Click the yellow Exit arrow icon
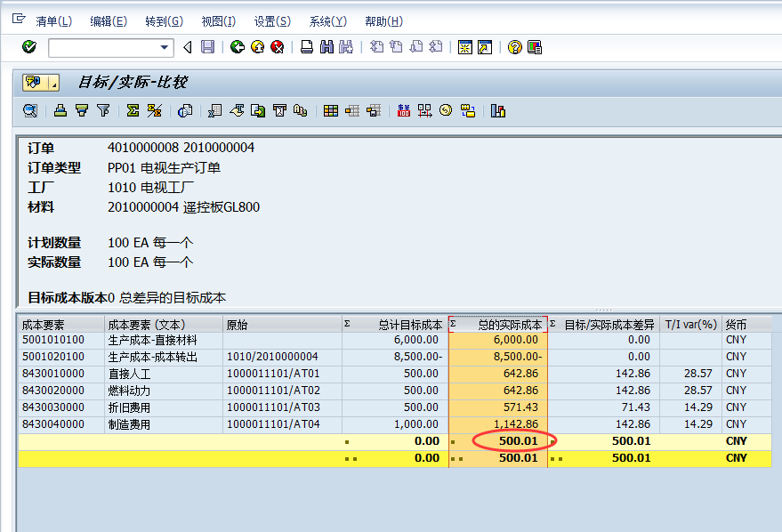782x532 pixels. [x=257, y=47]
